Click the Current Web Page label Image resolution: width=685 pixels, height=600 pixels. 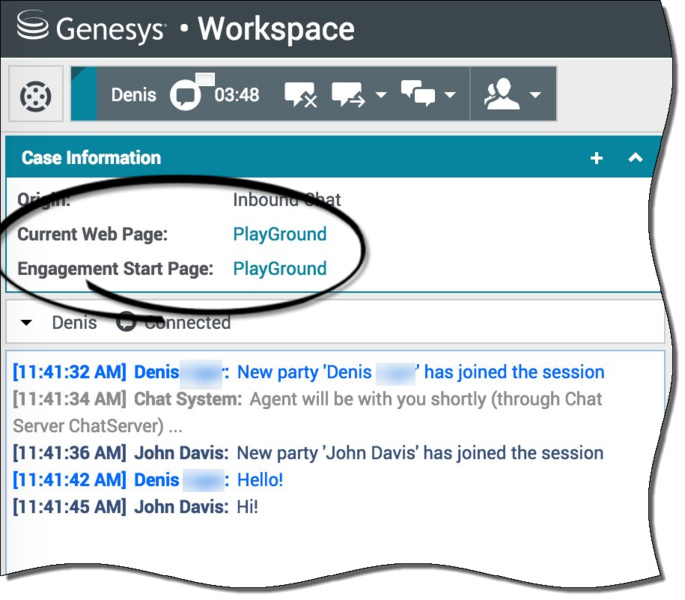coord(93,234)
